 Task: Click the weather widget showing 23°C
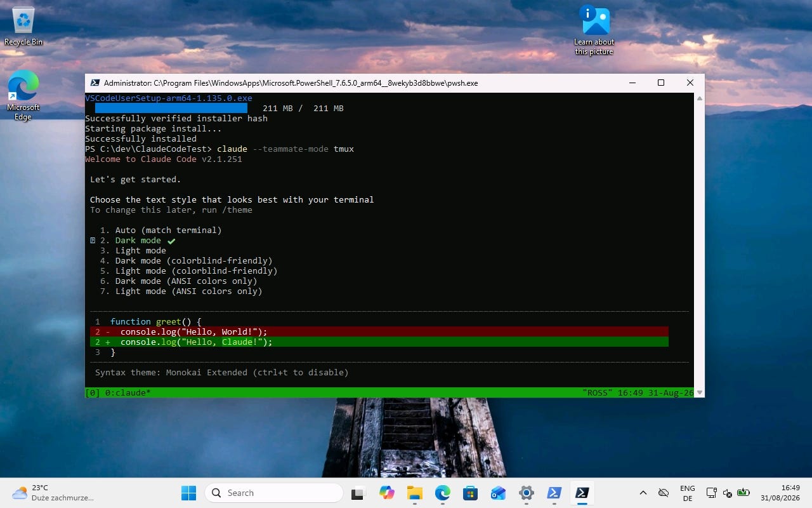[53, 493]
